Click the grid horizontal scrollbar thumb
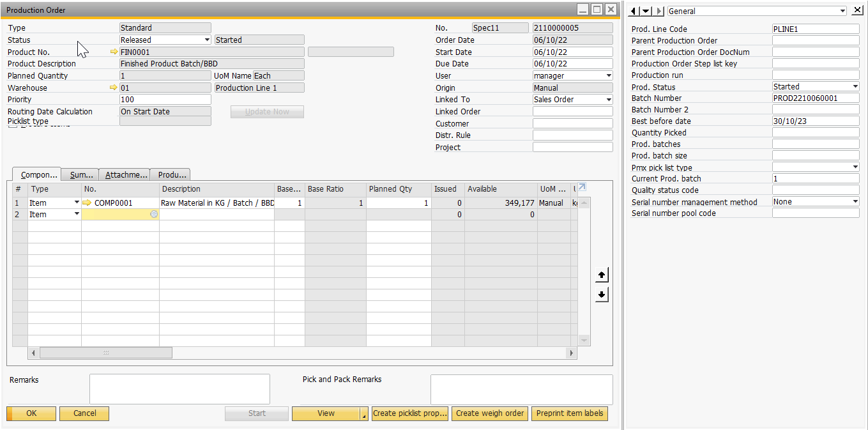This screenshot has height=430, width=868. (106, 353)
